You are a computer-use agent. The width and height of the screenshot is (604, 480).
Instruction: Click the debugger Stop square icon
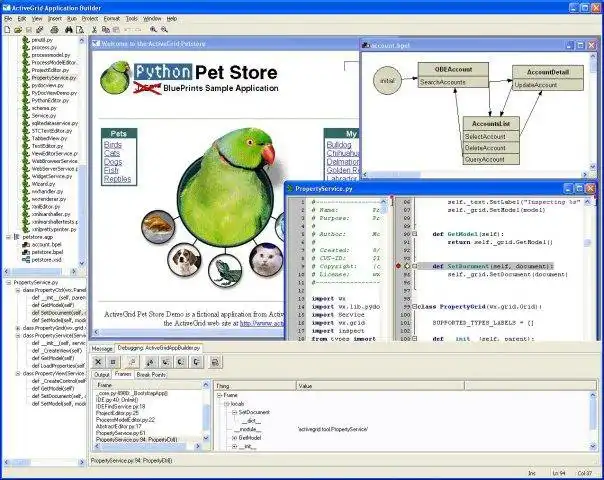(113, 362)
